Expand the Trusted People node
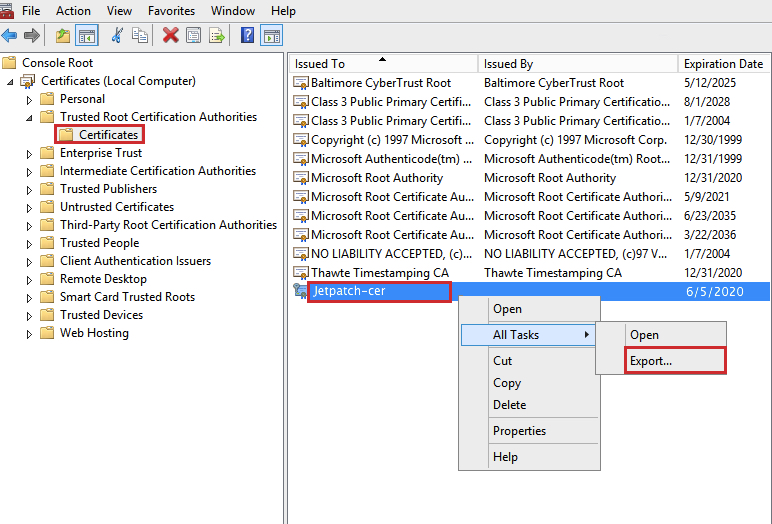This screenshot has height=524, width=772. tap(29, 244)
